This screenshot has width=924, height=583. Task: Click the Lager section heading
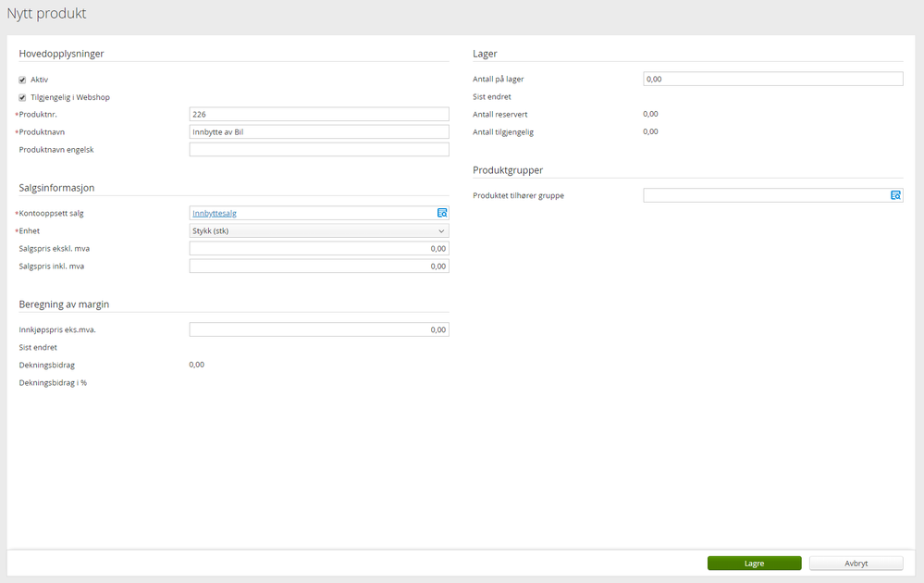(x=485, y=54)
